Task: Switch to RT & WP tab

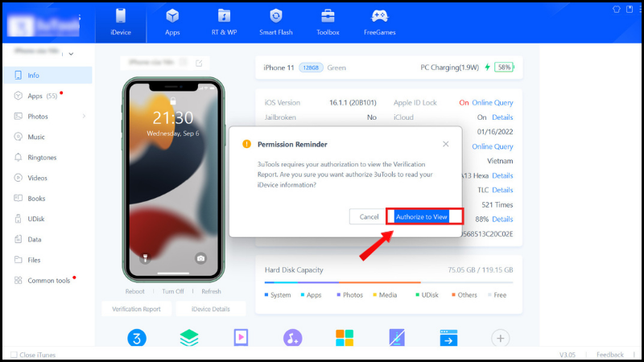Action: click(x=224, y=23)
